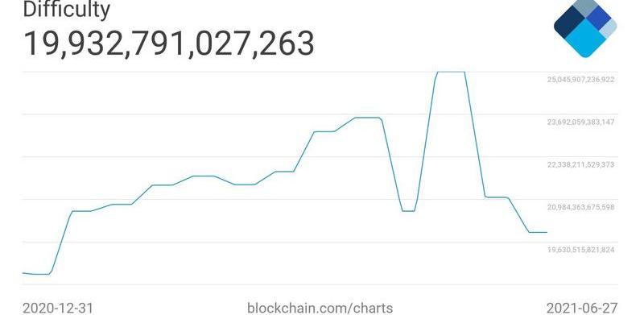
Task: Click the Difficulty chart title
Action: coord(66,9)
